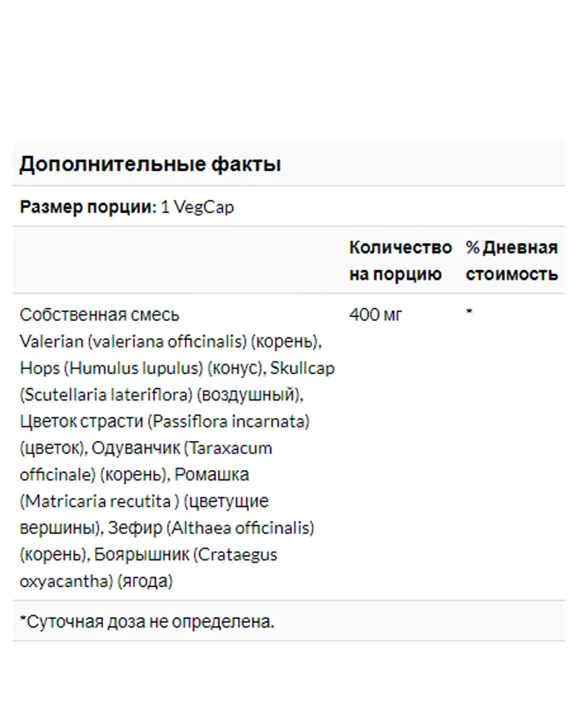Click the "Passiflora incarnata" Latin name
The height and width of the screenshot is (728, 582).
click(x=228, y=421)
